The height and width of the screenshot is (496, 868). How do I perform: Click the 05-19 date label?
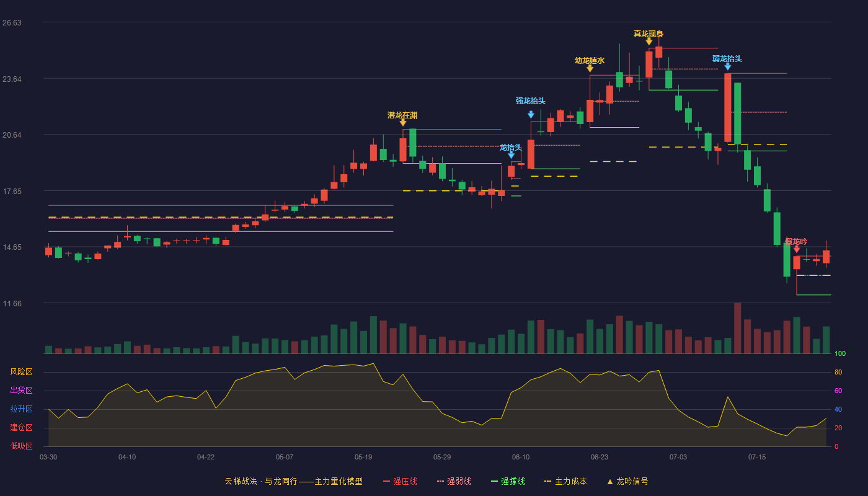click(x=363, y=457)
